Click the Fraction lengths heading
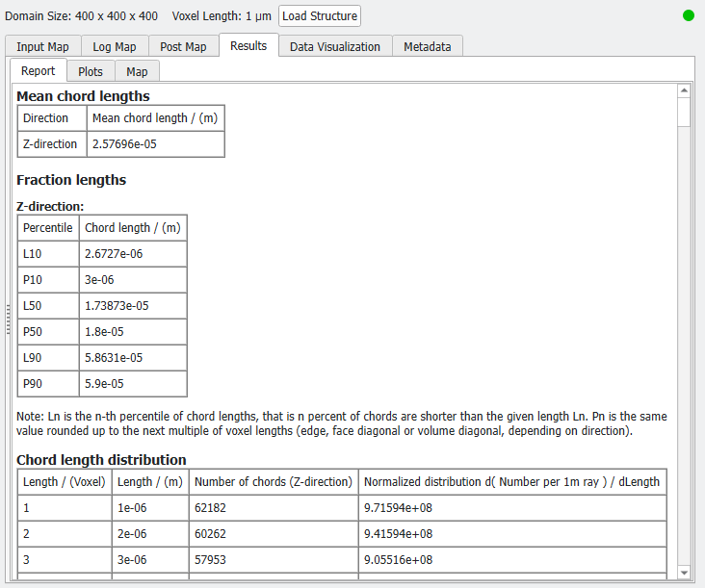The height and width of the screenshot is (588, 705). pyautogui.click(x=71, y=180)
